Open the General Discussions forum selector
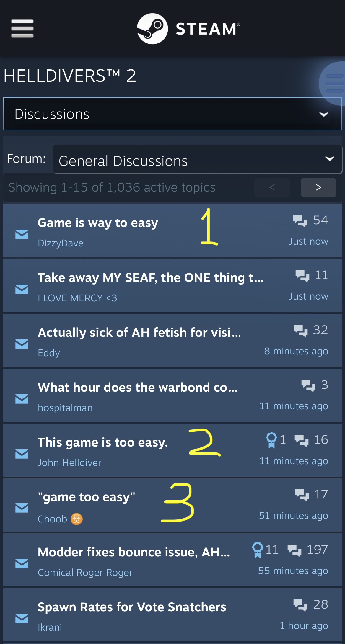 coord(197,159)
